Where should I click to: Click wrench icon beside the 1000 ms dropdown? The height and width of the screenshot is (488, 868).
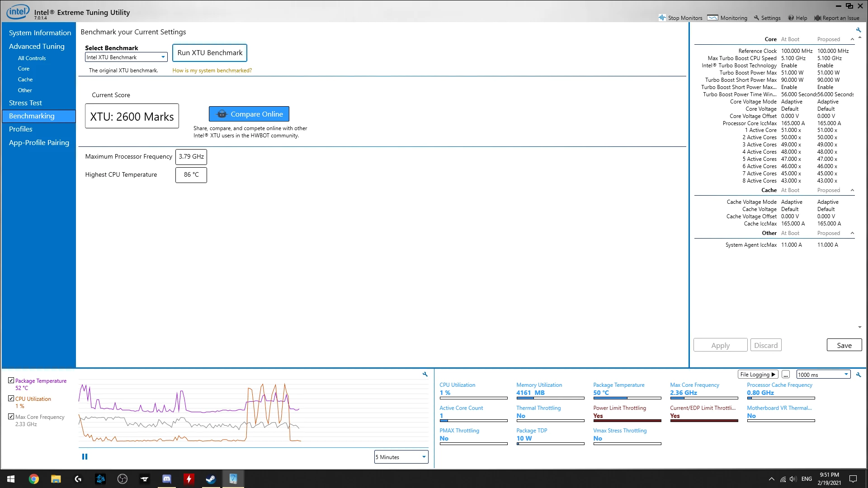pyautogui.click(x=859, y=375)
